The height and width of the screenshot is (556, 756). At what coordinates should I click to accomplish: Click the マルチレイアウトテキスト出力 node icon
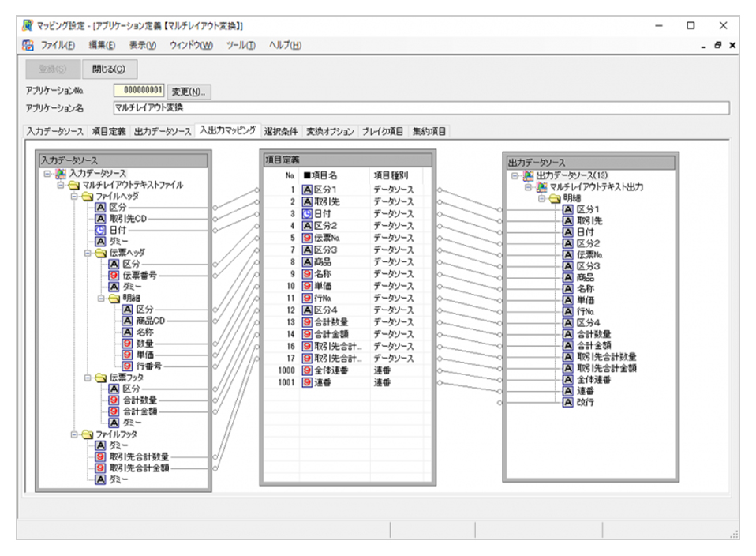pyautogui.click(x=541, y=186)
